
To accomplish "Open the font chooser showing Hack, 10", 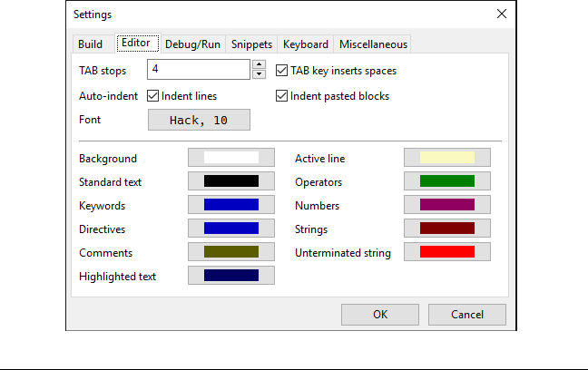I will (199, 120).
